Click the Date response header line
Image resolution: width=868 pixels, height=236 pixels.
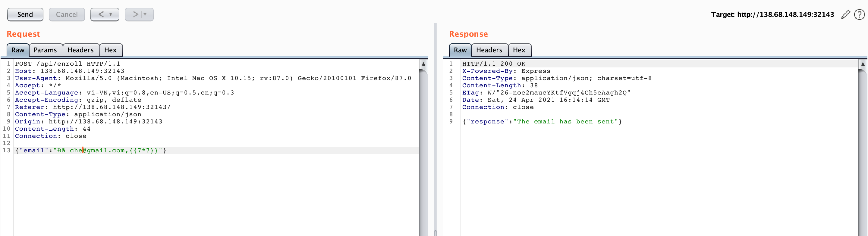pyautogui.click(x=536, y=100)
